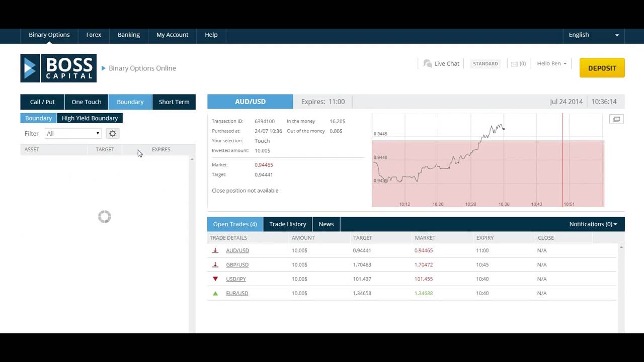This screenshot has width=644, height=362.
Task: Click the USD/JPY market price 101.455
Action: (424, 279)
